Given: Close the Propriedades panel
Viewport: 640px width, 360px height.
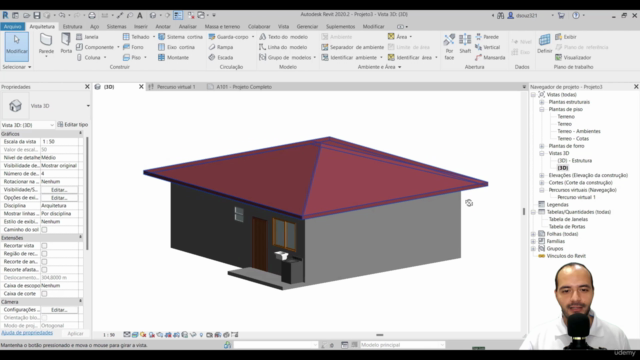Looking at the screenshot, I should [x=87, y=87].
